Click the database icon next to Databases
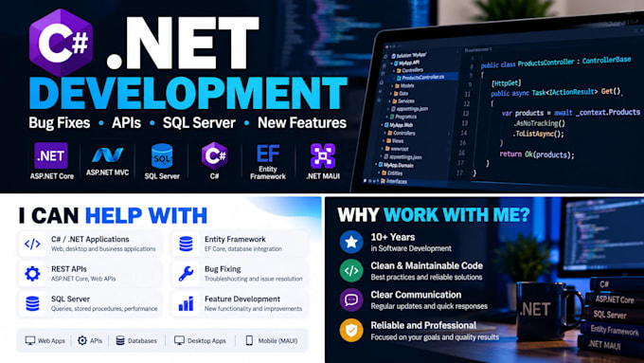Screen dimensions: 644x363 pos(120,340)
